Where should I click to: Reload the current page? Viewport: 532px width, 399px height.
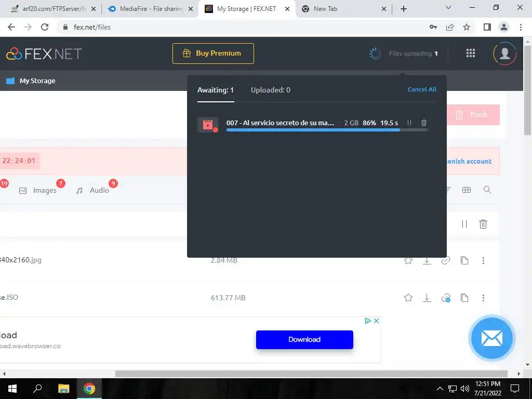pyautogui.click(x=45, y=27)
